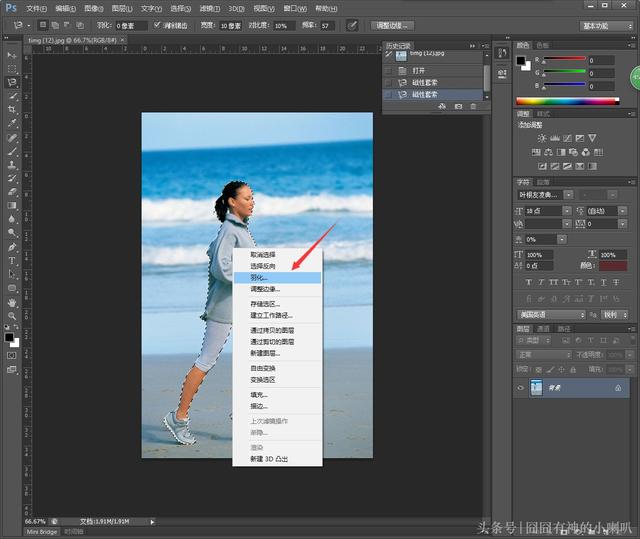Image resolution: width=640 pixels, height=539 pixels.
Task: Open the 基本功能 workspace dropdown
Action: tap(608, 25)
